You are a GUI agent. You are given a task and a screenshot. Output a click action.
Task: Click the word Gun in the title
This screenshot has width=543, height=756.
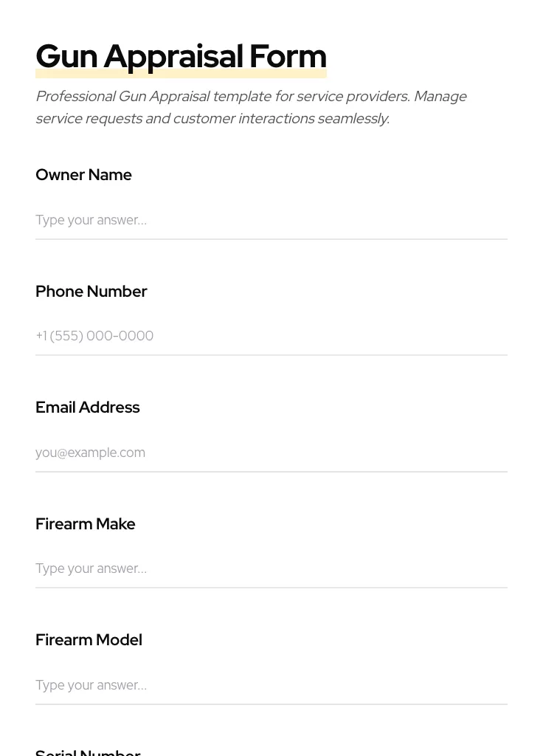click(66, 57)
